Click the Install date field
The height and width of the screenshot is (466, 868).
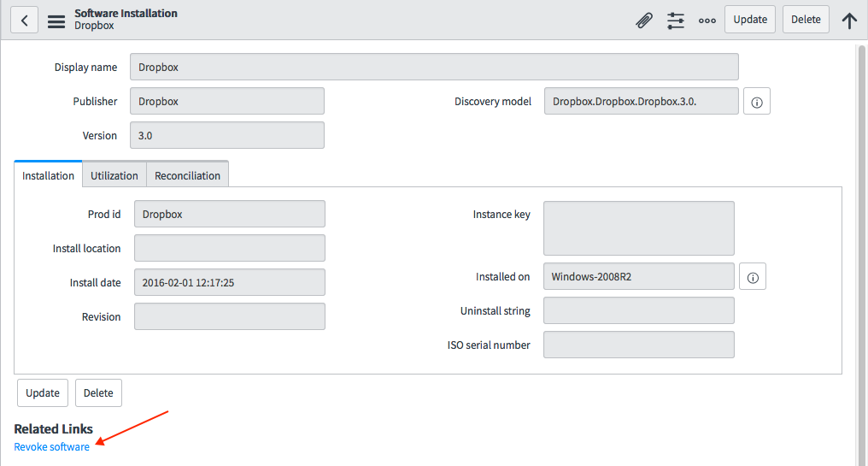click(x=229, y=282)
